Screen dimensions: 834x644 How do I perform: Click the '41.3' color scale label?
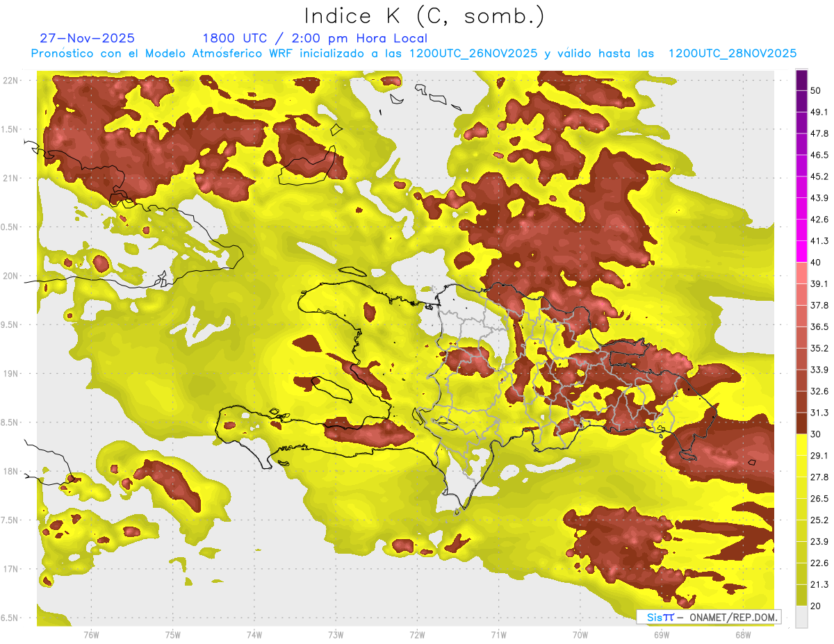tap(819, 241)
